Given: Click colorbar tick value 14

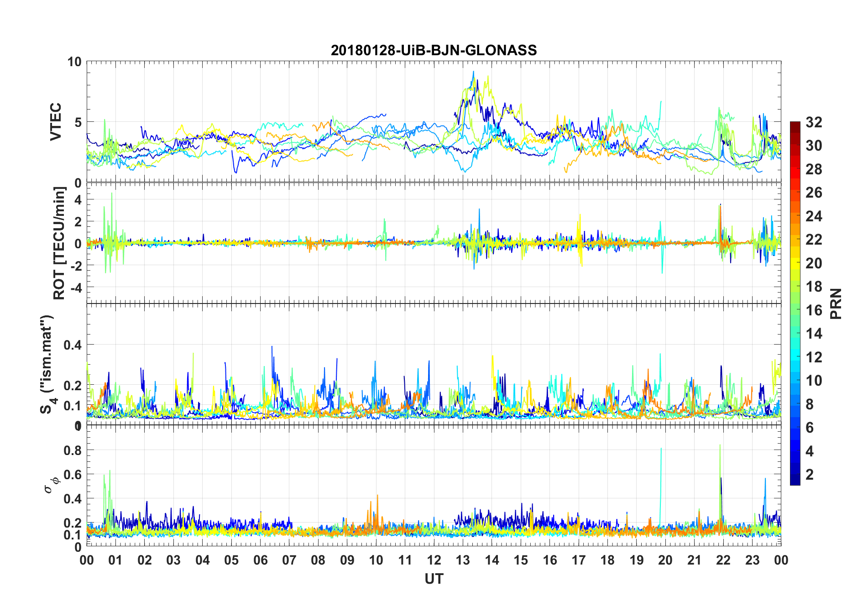Looking at the screenshot, I should [814, 333].
